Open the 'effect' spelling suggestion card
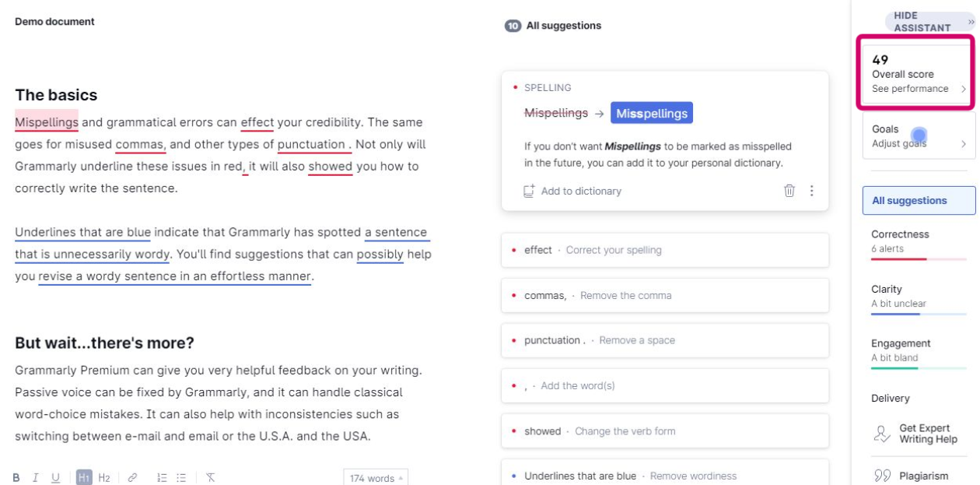Screen dimensions: 980x485 tap(664, 250)
